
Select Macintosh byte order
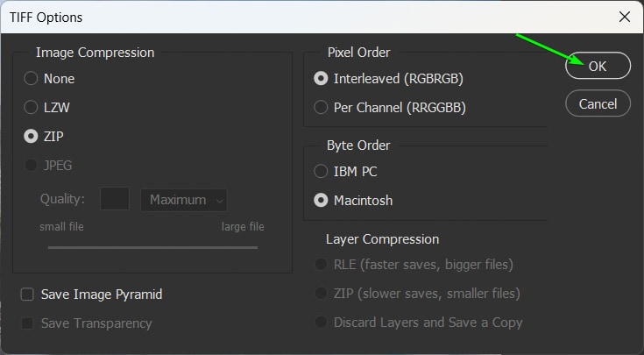coord(322,201)
